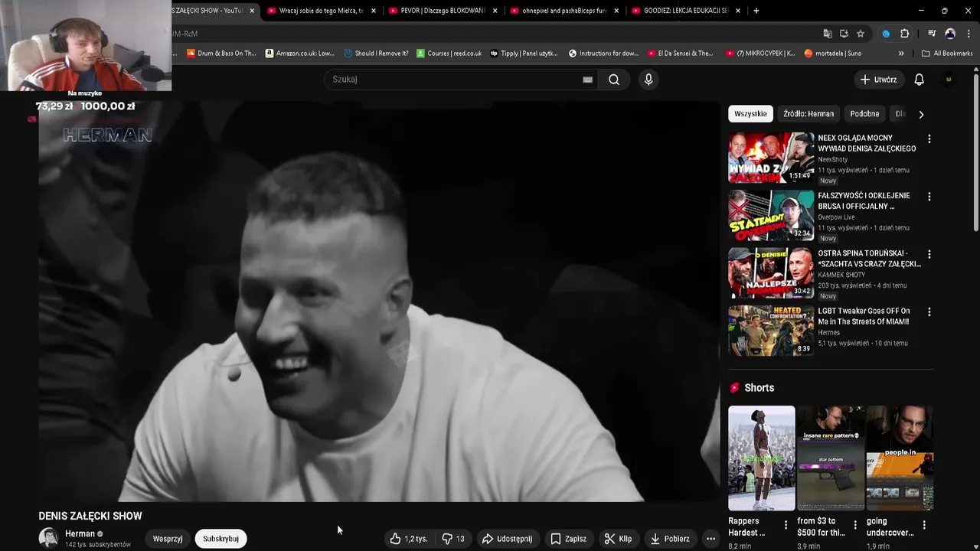This screenshot has height=551, width=980.
Task: Open NEEX OGLĄDA MOCNY WYWIAD thumbnail
Action: pos(771,158)
